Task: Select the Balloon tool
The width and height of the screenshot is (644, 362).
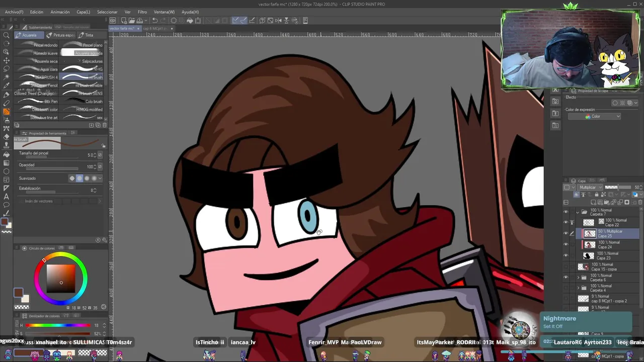Action: [x=6, y=205]
